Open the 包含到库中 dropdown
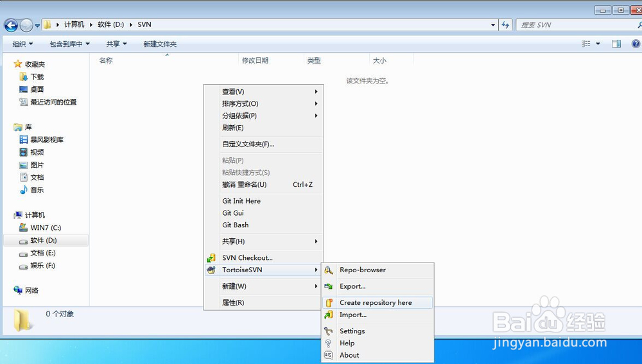This screenshot has width=642, height=364. click(x=69, y=44)
